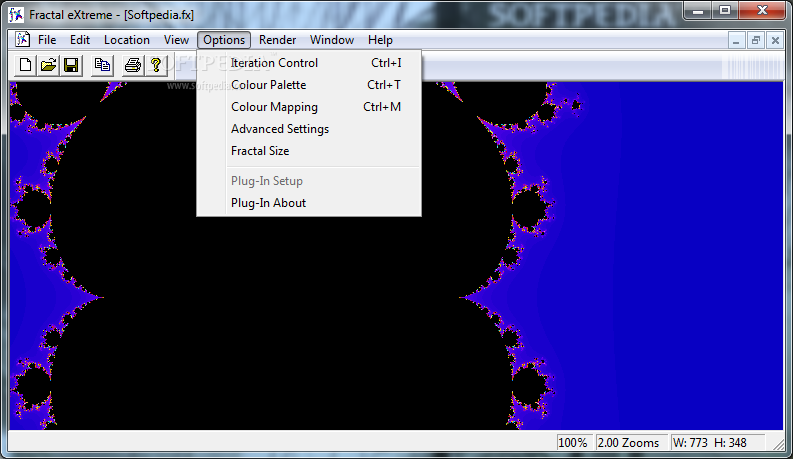The image size is (793, 459).
Task: Open the Window menu
Action: [x=332, y=40]
